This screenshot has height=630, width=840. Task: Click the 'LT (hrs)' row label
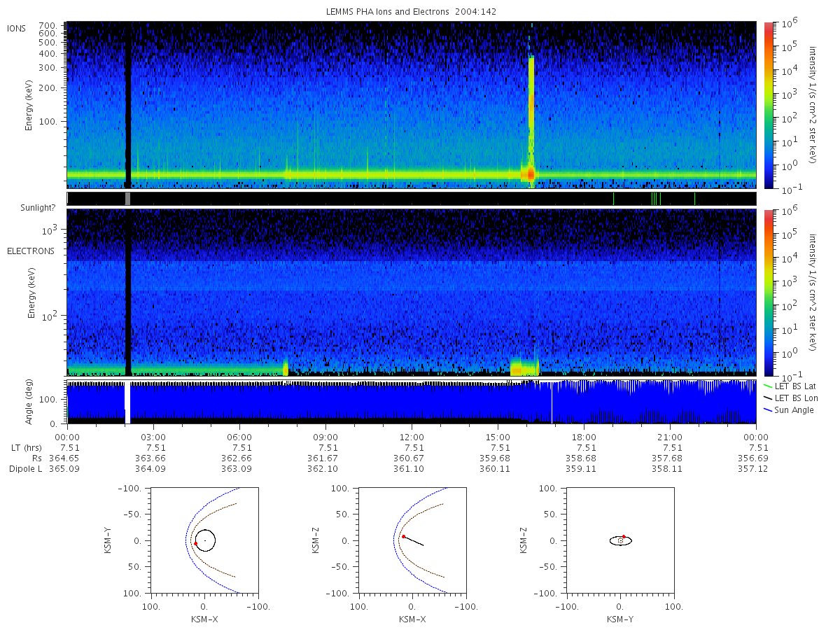point(28,448)
